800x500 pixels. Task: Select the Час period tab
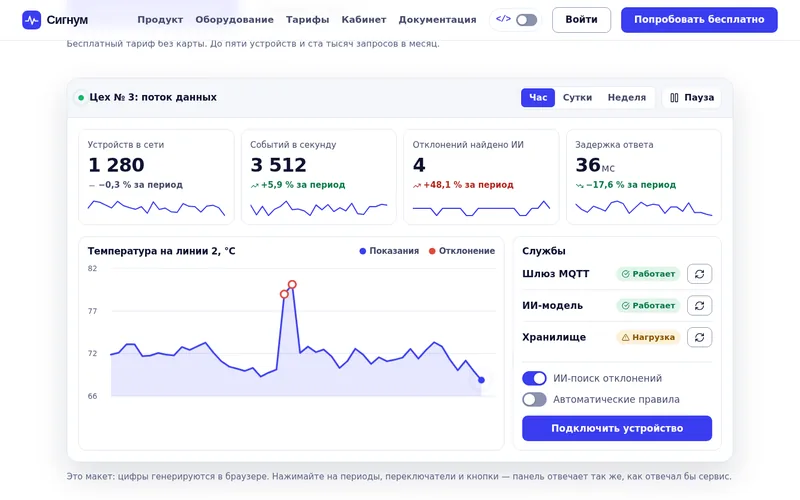coord(538,97)
